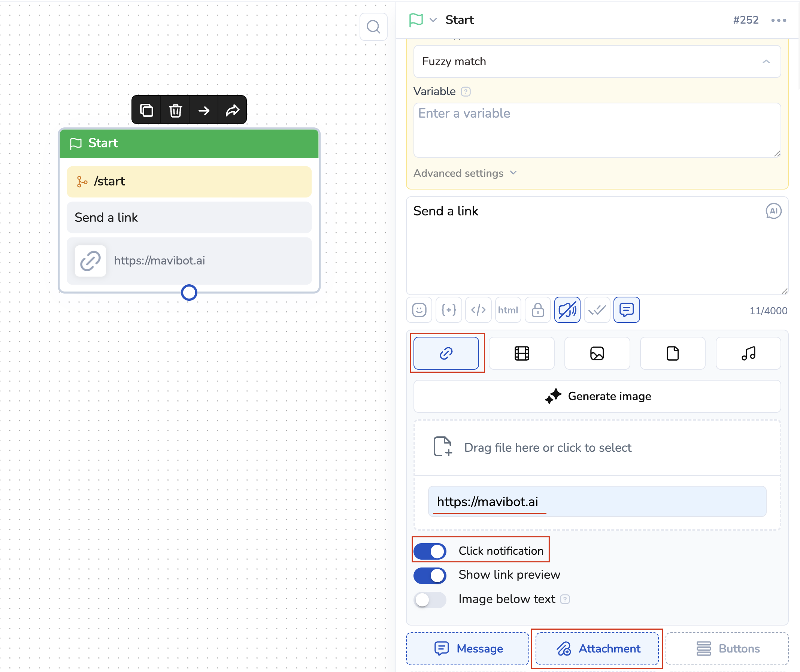Disable Click notification toggle

click(430, 551)
